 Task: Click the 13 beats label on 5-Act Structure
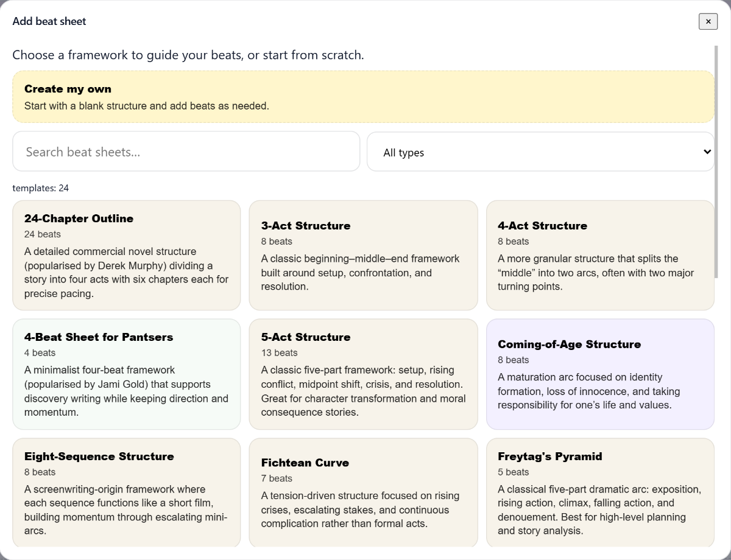[x=280, y=353]
